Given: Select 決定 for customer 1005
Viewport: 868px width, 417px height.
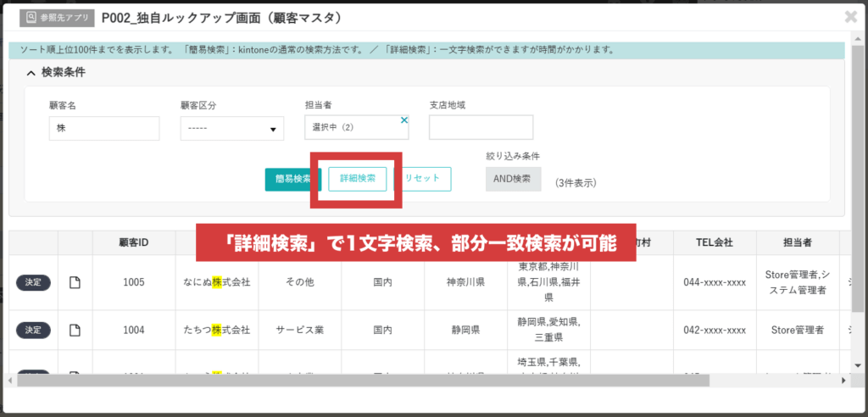Looking at the screenshot, I should 33,282.
